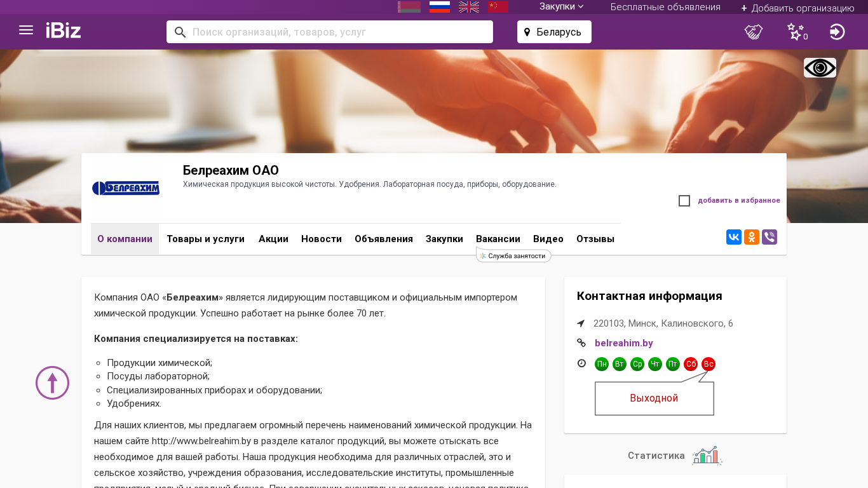Click the Пн weekday circle
Image resolution: width=868 pixels, height=488 pixels.
tap(602, 364)
